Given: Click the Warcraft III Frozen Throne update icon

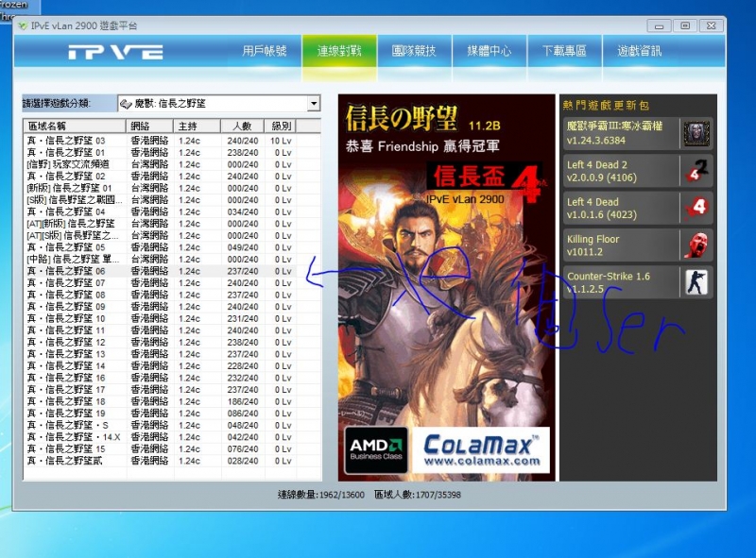Looking at the screenshot, I should pos(696,134).
